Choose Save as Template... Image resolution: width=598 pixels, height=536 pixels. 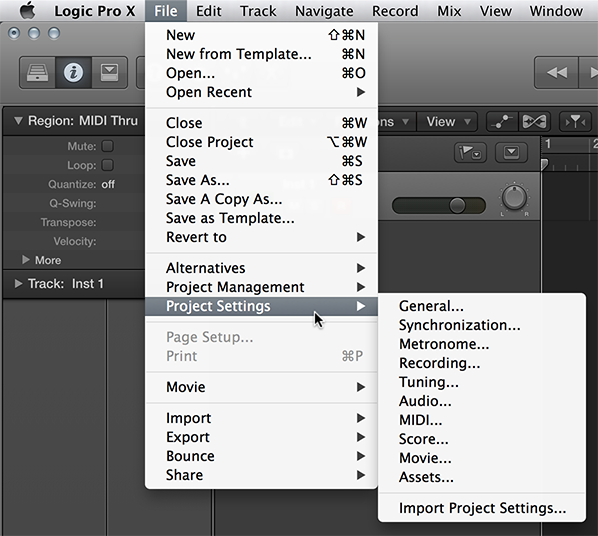click(262, 218)
